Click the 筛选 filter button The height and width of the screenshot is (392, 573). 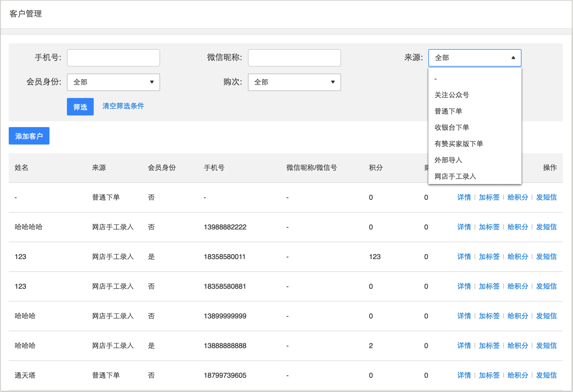[x=80, y=107]
